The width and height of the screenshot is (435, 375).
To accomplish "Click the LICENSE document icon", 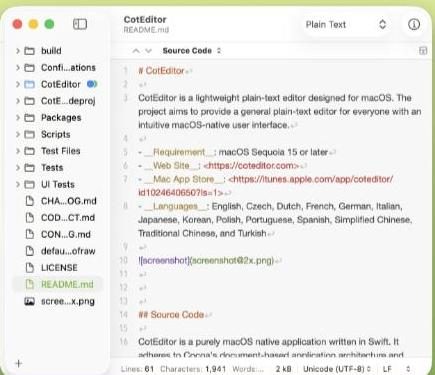I will tap(30, 267).
